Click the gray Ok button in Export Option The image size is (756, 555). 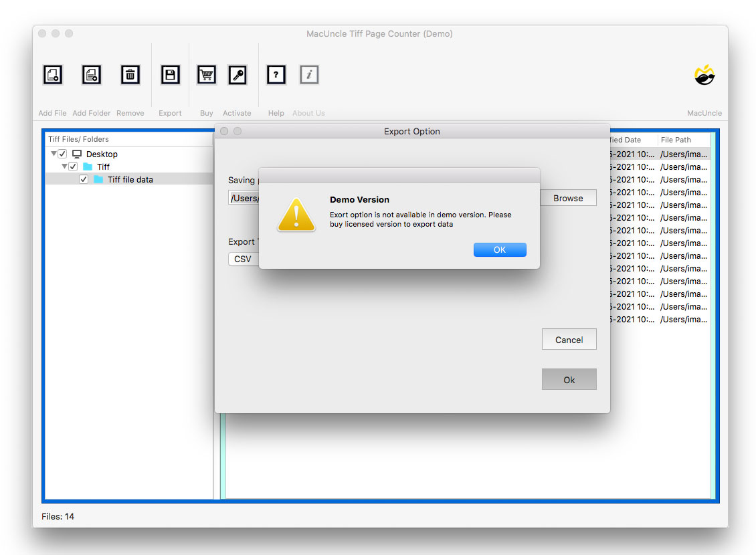[x=569, y=380]
